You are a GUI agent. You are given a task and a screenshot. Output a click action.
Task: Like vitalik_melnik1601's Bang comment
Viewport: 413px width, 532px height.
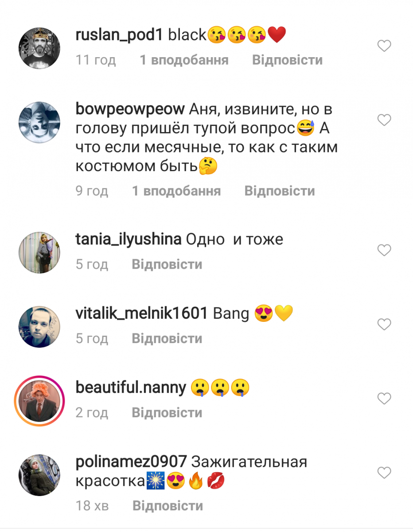[384, 325]
